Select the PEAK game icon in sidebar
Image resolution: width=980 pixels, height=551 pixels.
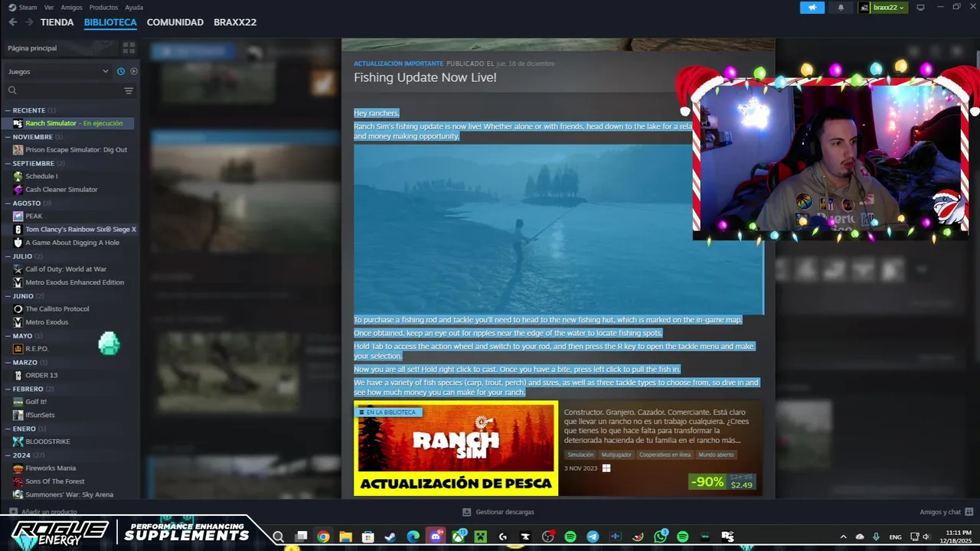pyautogui.click(x=18, y=216)
